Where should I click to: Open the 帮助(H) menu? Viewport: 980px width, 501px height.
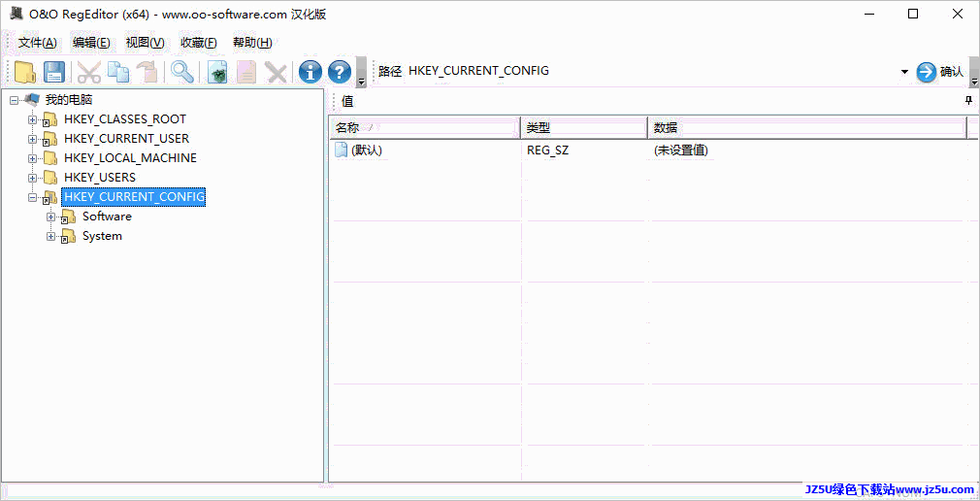(x=252, y=43)
